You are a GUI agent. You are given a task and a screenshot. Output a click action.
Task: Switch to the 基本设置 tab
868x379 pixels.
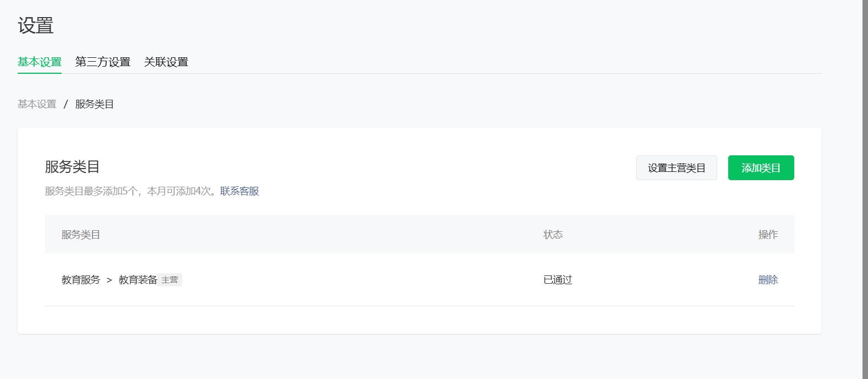[x=40, y=62]
